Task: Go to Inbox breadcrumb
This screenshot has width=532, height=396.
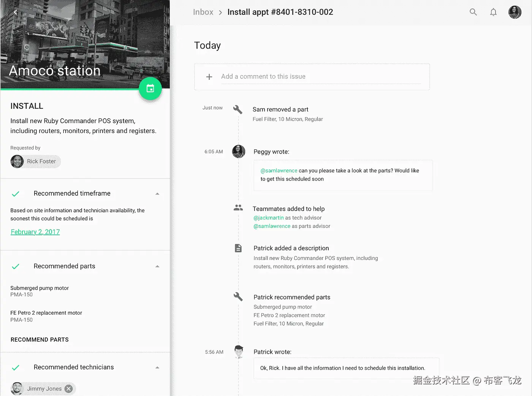Action: click(x=203, y=12)
